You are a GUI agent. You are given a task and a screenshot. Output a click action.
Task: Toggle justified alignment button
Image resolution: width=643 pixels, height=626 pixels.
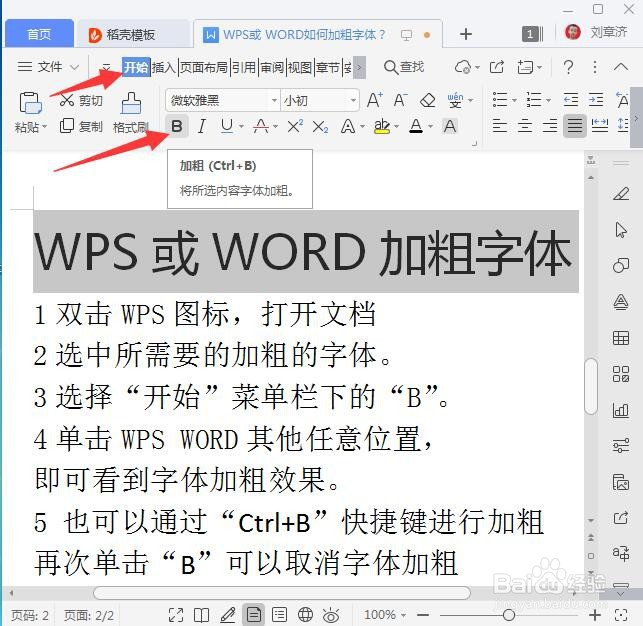[575, 125]
